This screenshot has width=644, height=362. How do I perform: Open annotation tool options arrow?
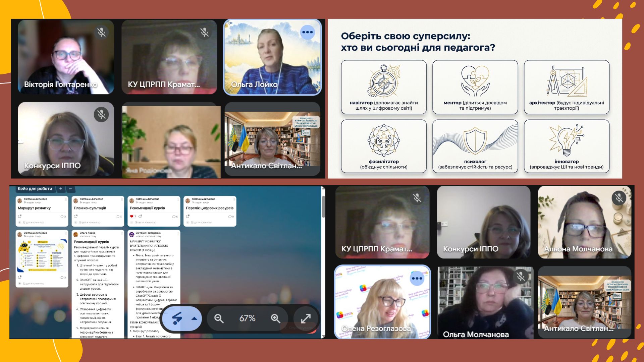click(194, 318)
